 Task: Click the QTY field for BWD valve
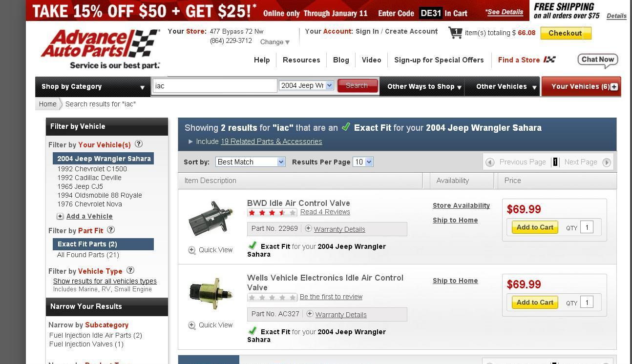[x=587, y=227]
